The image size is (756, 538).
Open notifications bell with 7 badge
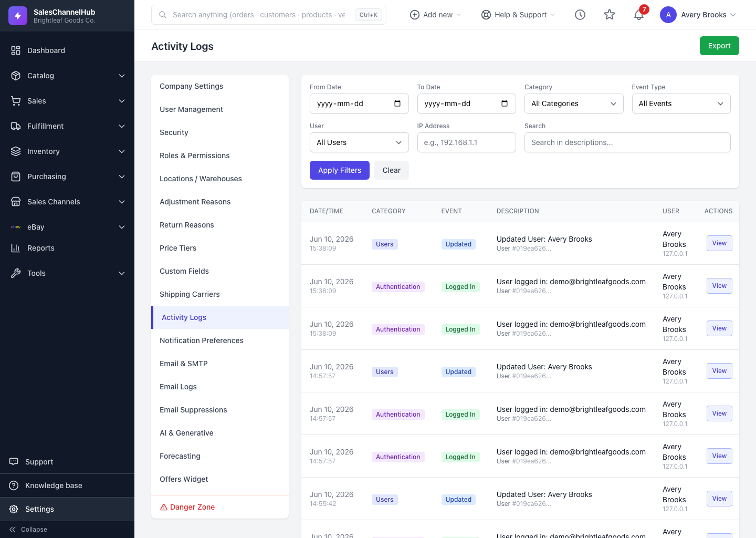click(639, 14)
